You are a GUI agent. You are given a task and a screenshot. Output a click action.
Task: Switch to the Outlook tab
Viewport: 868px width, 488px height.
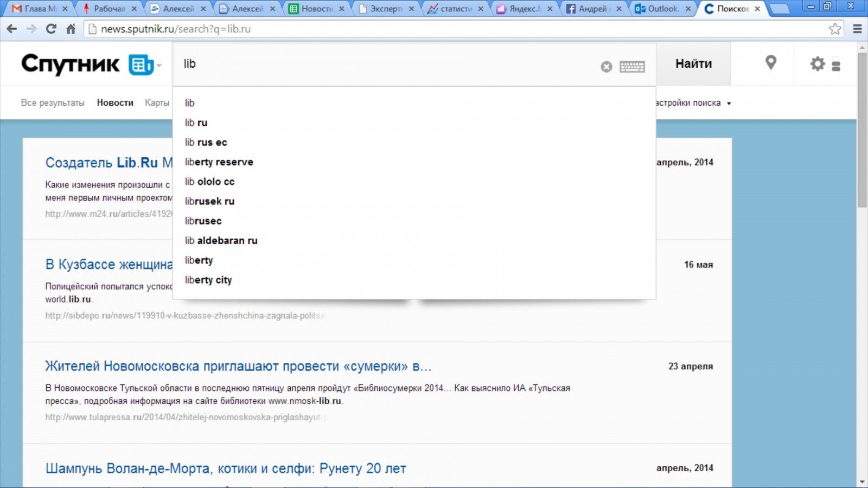662,9
